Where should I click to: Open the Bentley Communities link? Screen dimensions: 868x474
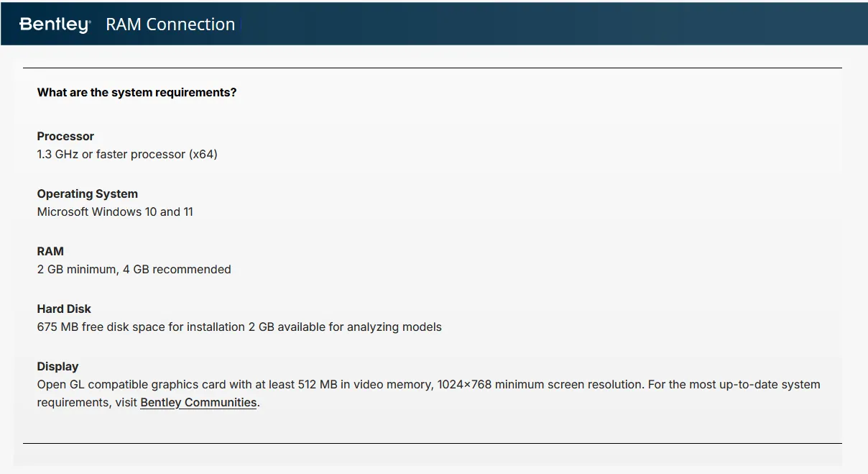(198, 403)
